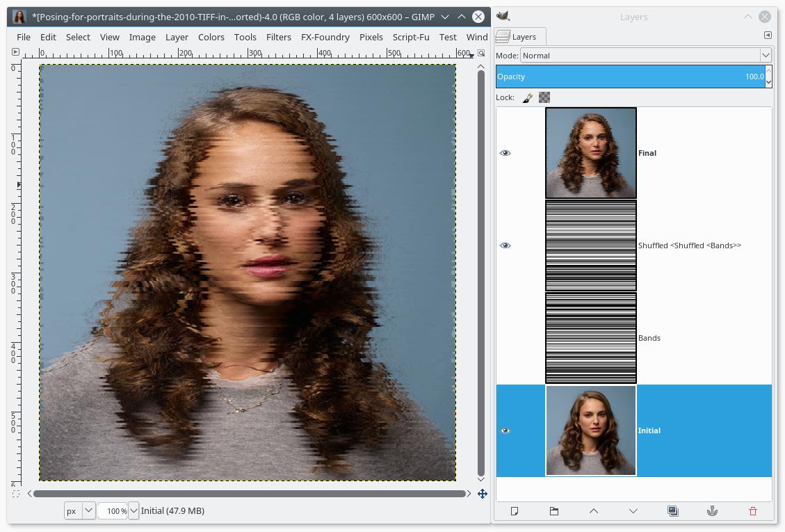The image size is (785, 532).
Task: Click the new layer group folder icon
Action: 554,511
